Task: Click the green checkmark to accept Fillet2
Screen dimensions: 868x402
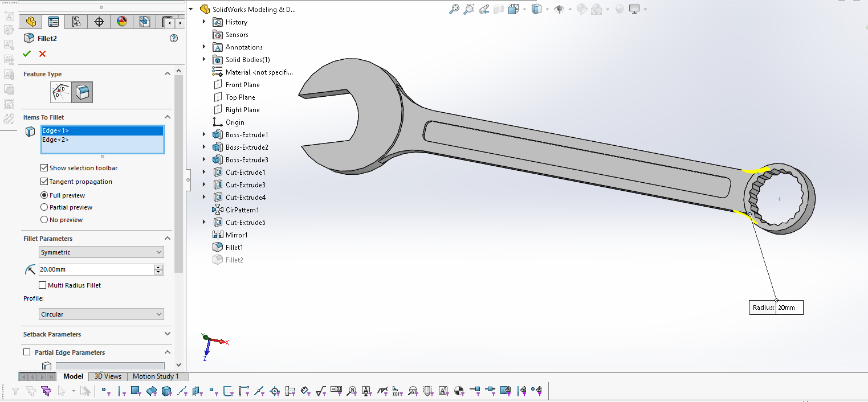Action: [27, 54]
